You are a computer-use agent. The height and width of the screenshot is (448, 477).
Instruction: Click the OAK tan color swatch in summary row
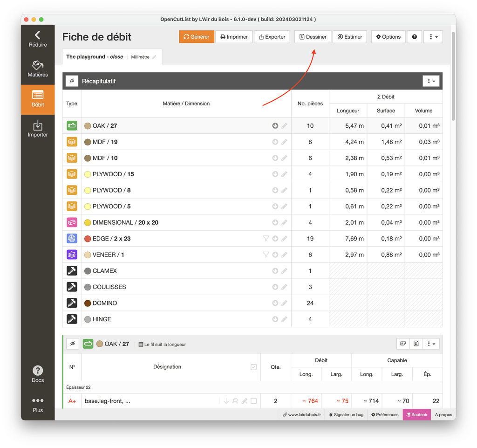(x=88, y=126)
